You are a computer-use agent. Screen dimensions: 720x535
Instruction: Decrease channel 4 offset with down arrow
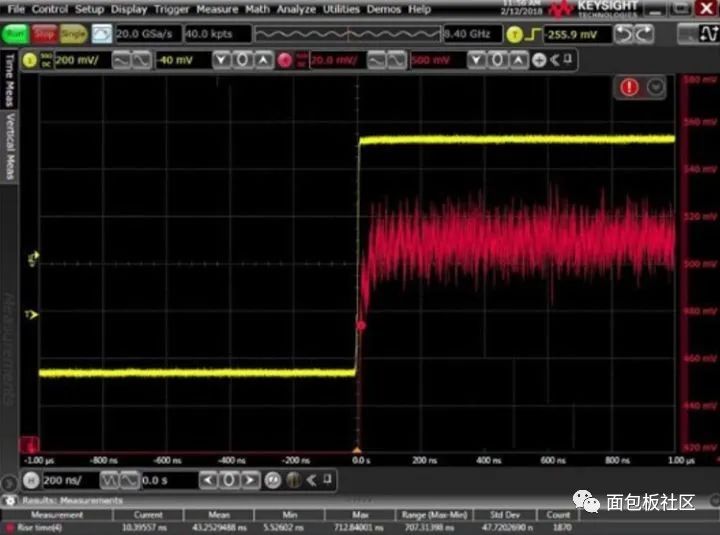click(x=477, y=60)
